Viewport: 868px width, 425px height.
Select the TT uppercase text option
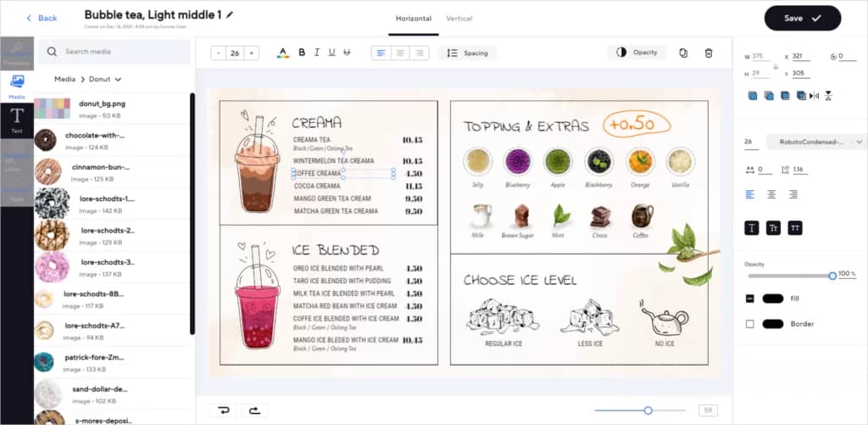coord(795,227)
